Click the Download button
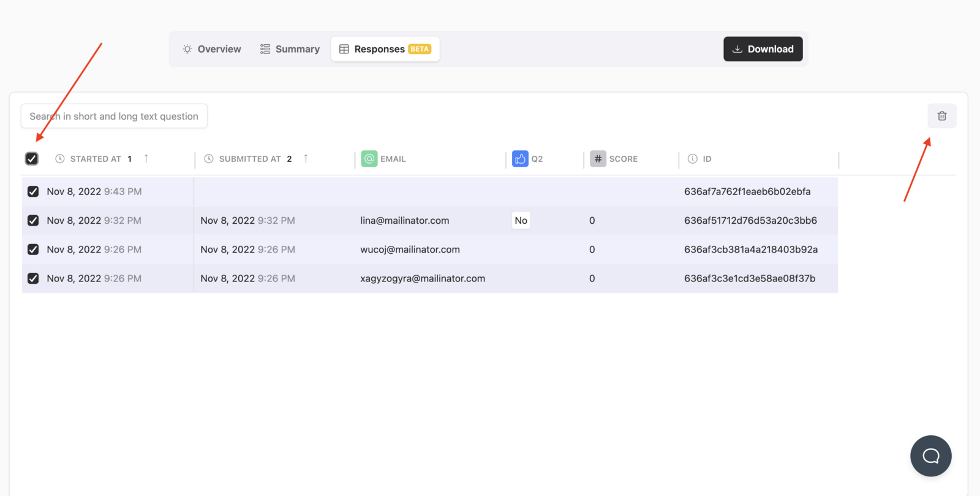 point(763,49)
